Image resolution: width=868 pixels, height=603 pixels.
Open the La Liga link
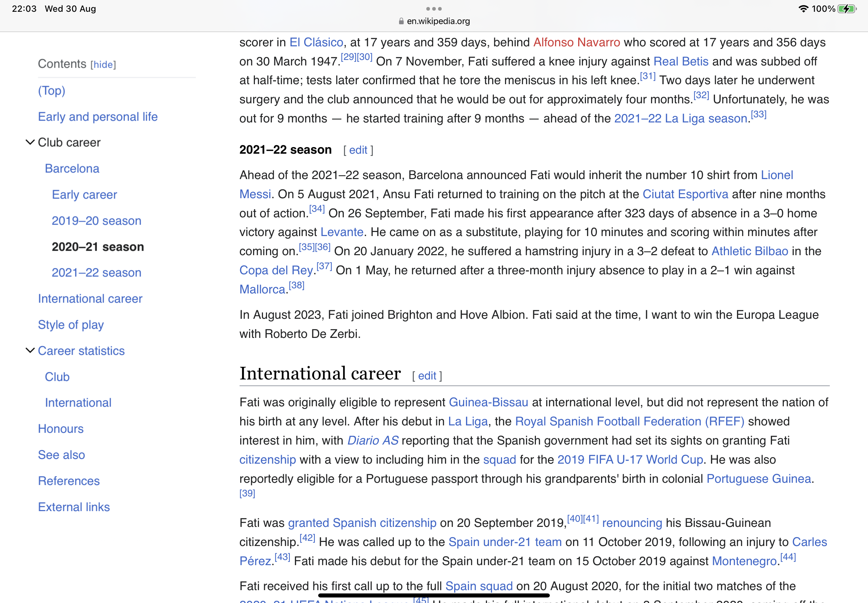(468, 422)
